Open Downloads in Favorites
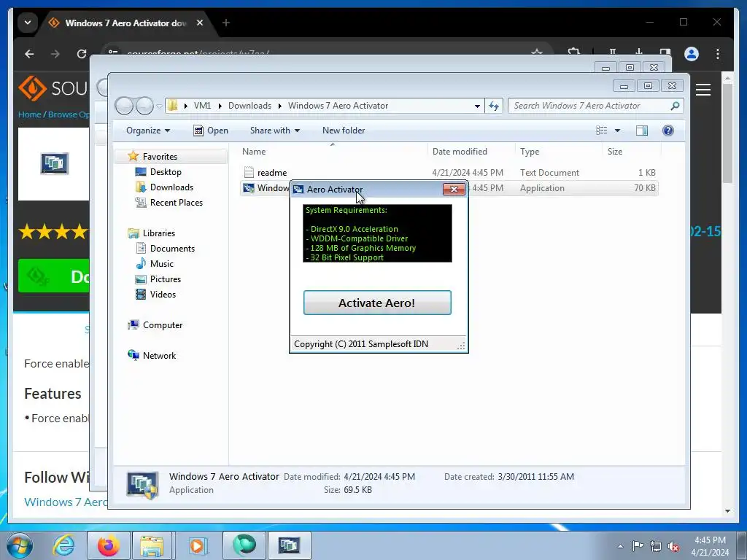 pyautogui.click(x=171, y=187)
